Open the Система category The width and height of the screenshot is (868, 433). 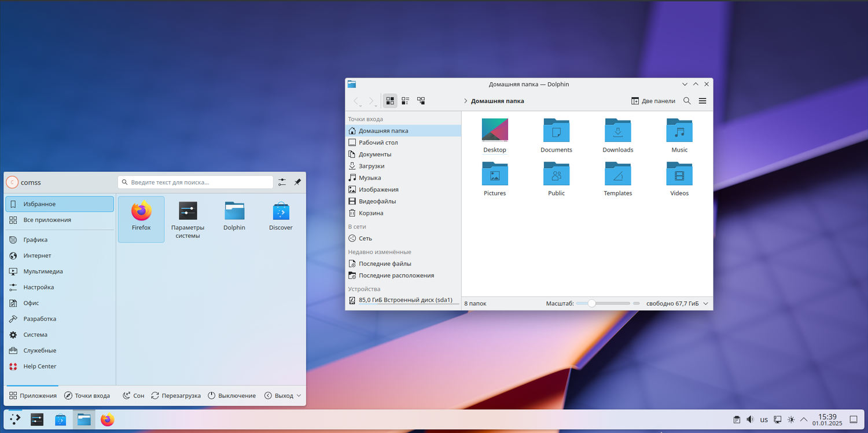60,335
